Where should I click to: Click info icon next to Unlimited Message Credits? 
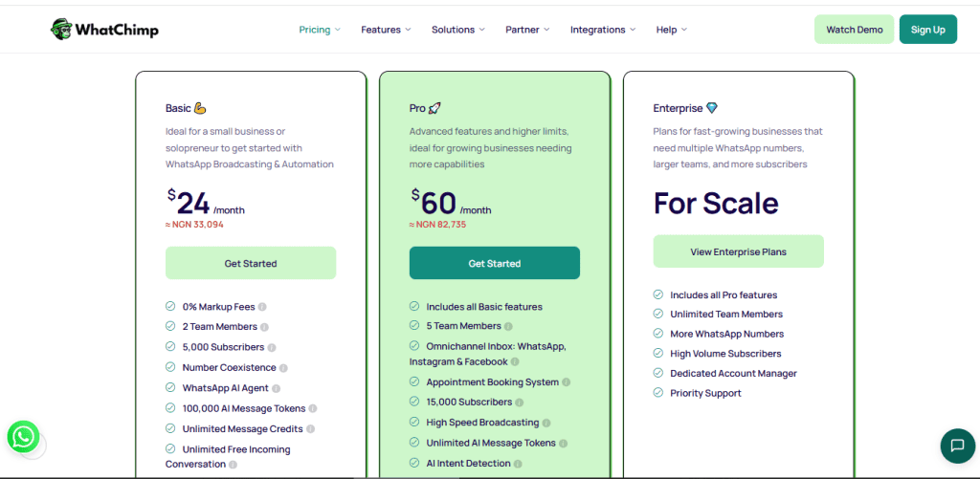pos(311,429)
